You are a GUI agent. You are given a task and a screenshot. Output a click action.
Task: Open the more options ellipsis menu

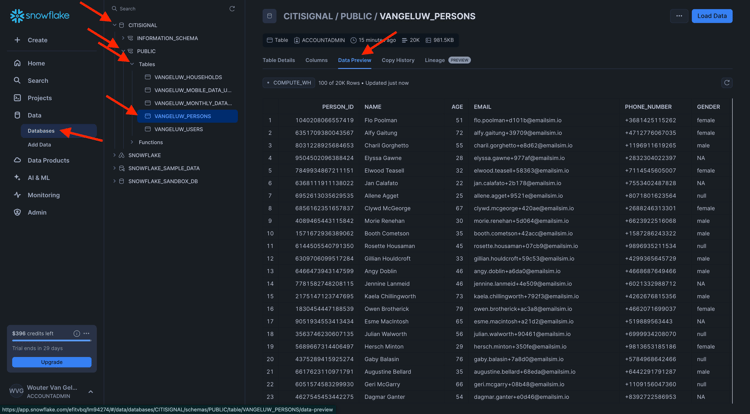click(x=679, y=16)
